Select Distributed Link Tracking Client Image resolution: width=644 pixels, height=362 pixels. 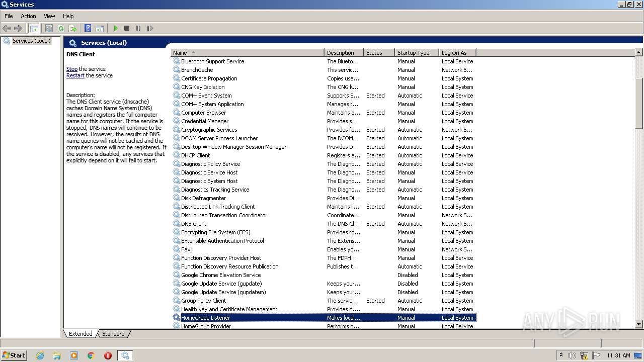point(218,207)
